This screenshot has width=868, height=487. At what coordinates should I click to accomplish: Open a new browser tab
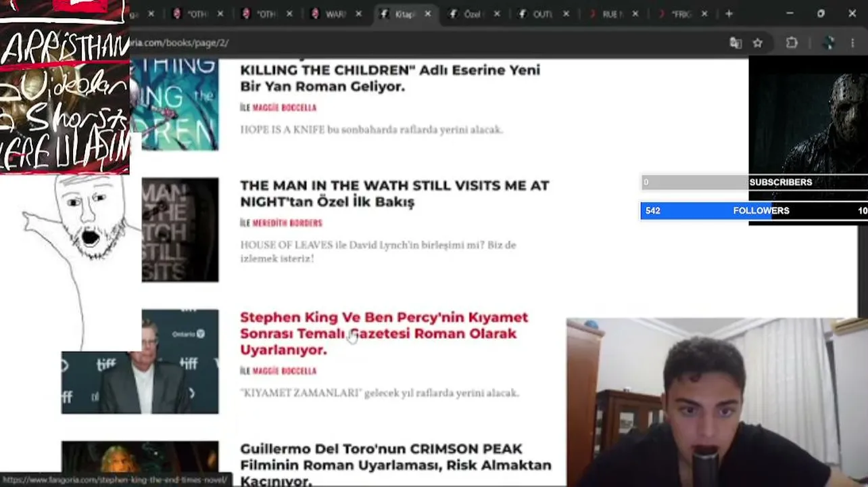pos(729,14)
